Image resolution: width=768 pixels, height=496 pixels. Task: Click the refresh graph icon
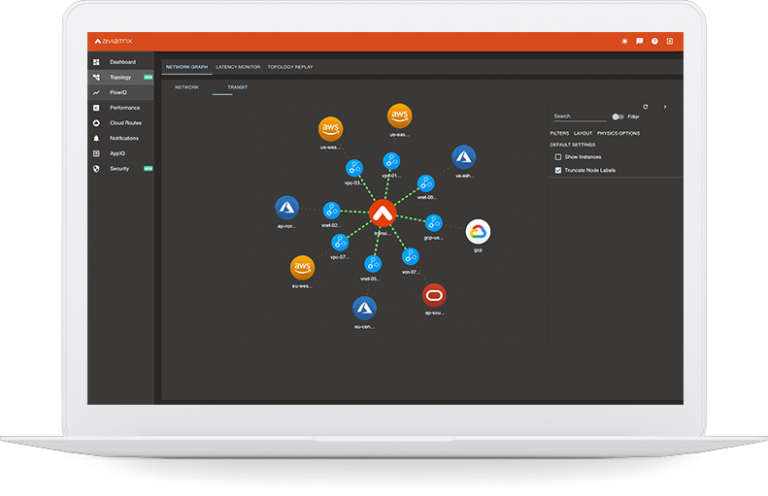click(646, 107)
